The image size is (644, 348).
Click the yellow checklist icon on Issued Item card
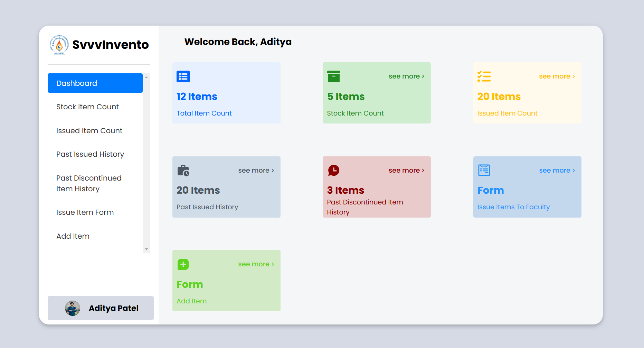pos(484,76)
